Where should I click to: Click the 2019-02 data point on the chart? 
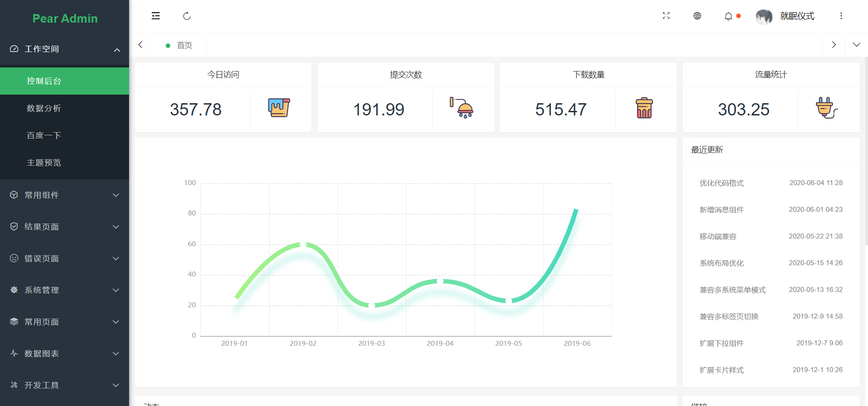click(x=303, y=245)
